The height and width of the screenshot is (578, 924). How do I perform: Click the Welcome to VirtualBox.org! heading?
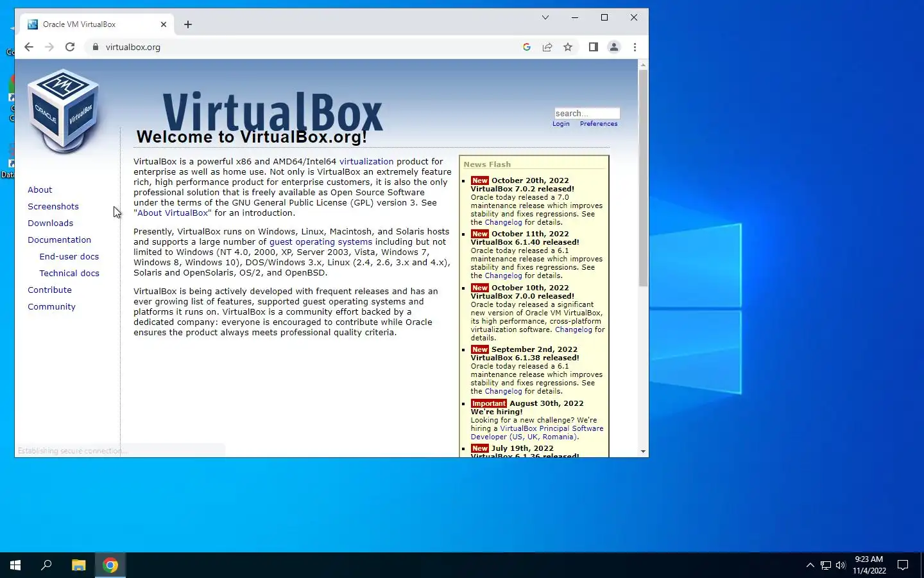pyautogui.click(x=252, y=137)
